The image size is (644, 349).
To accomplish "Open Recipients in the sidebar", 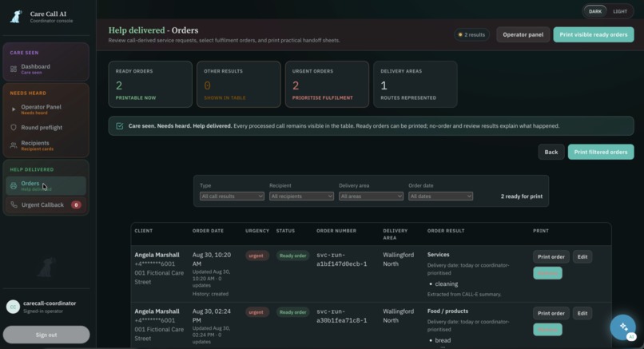I will pyautogui.click(x=46, y=145).
